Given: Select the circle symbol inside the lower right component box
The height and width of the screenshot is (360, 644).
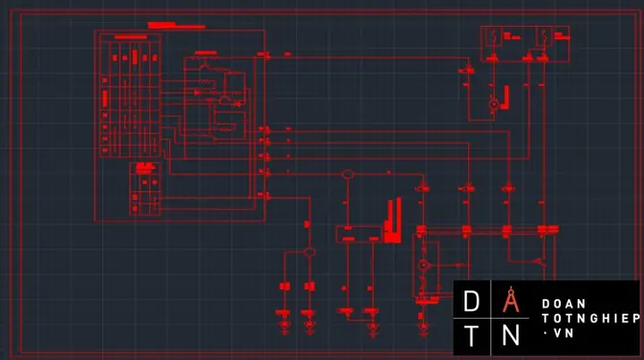Looking at the screenshot, I should point(424,265).
